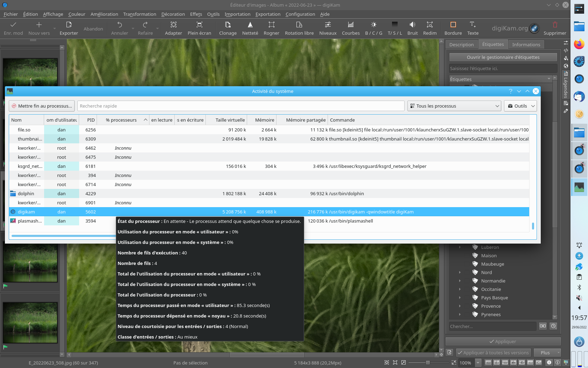This screenshot has height=368, width=588.
Task: Expand the Provence tag tree node
Action: click(460, 306)
